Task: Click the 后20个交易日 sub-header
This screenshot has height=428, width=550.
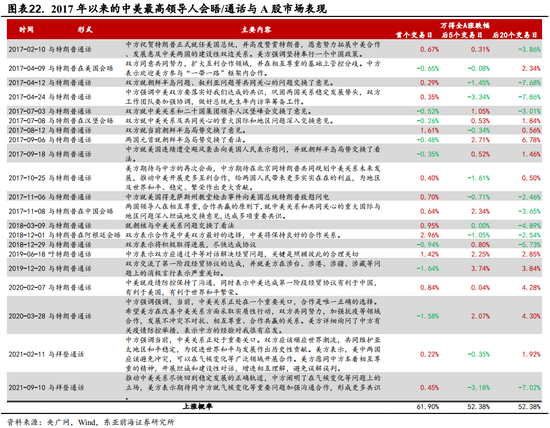Action: [x=515, y=35]
